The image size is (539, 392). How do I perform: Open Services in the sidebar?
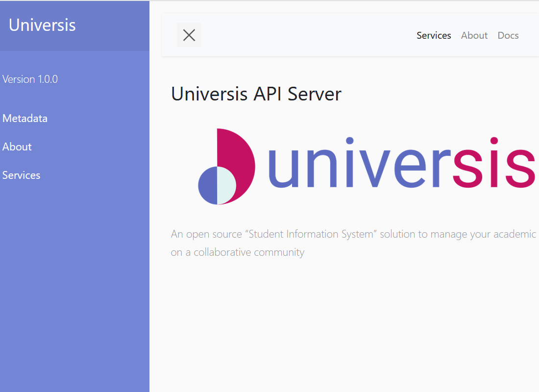tap(21, 175)
